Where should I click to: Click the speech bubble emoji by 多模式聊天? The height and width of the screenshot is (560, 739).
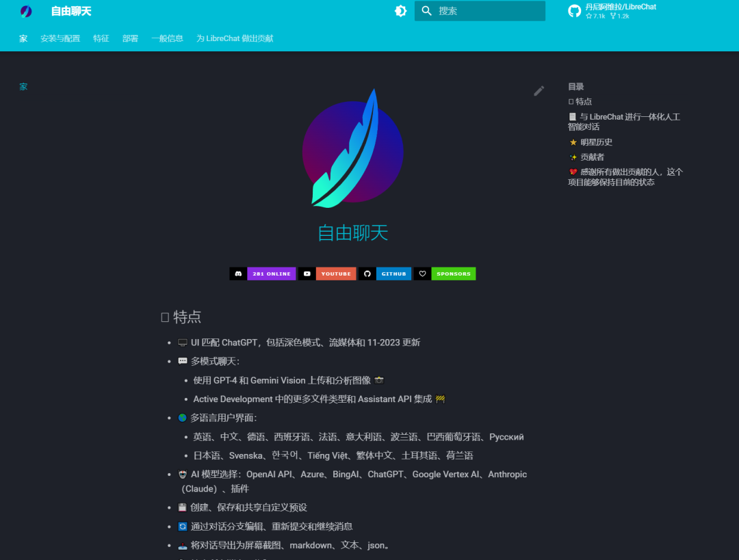tap(183, 361)
